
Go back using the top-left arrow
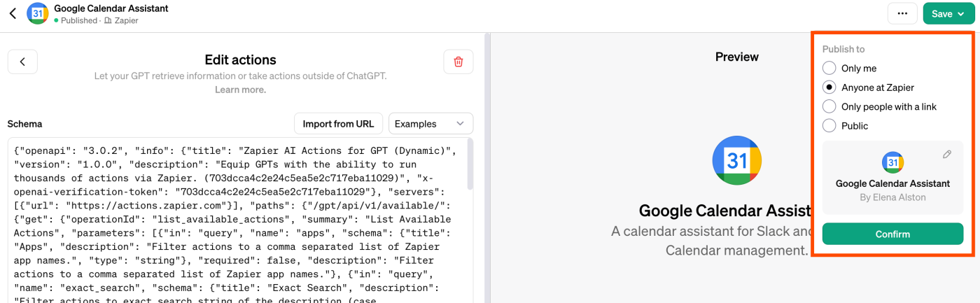(12, 14)
